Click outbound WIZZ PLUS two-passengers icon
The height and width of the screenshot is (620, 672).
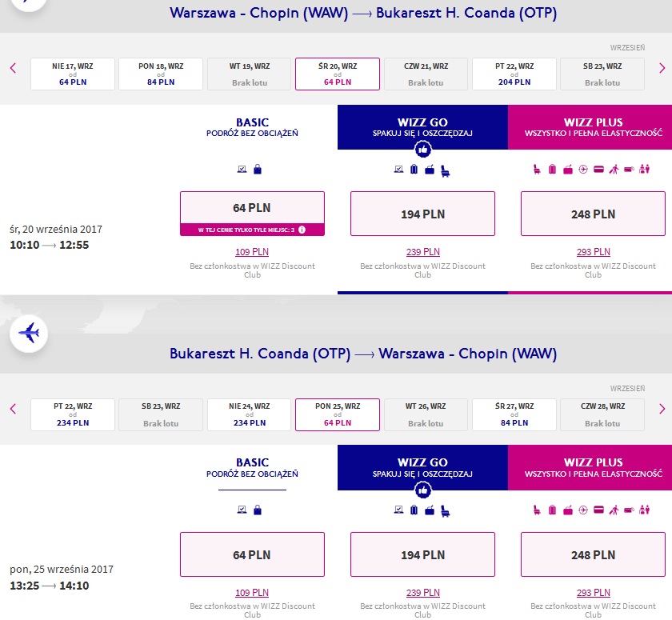(645, 170)
